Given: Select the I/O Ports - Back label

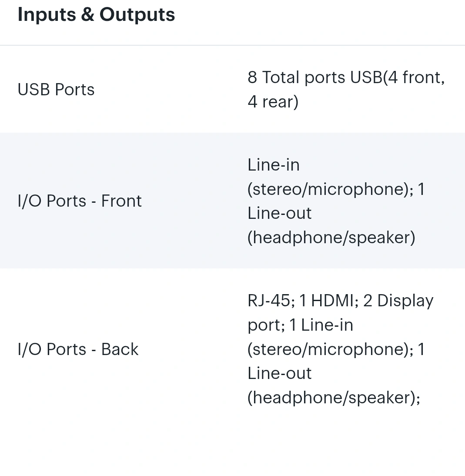Looking at the screenshot, I should coord(78,349).
